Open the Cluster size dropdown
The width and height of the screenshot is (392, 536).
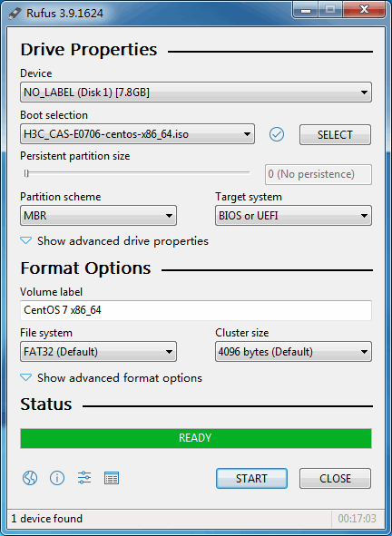pos(293,351)
